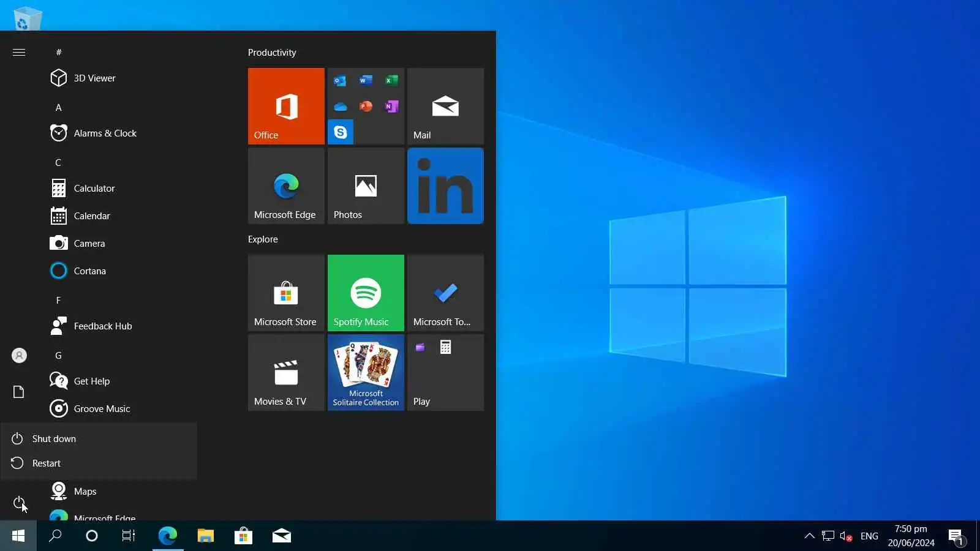
Task: Click the Power button in Start sidebar
Action: click(19, 503)
